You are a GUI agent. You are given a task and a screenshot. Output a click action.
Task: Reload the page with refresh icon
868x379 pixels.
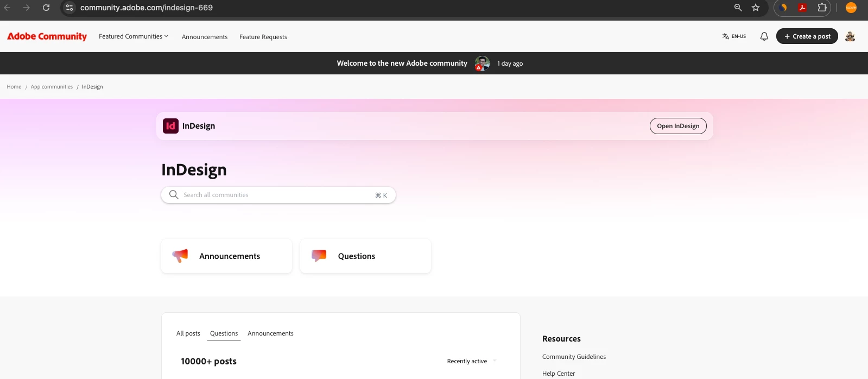tap(46, 8)
